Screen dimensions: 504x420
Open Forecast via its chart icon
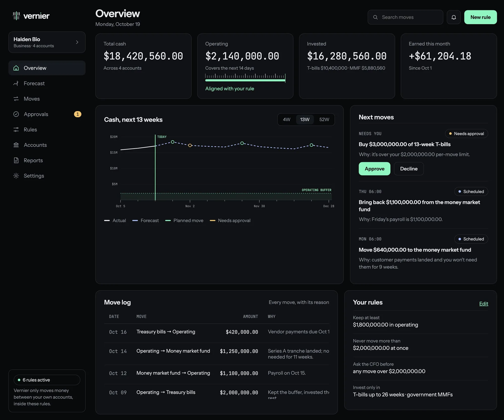(x=16, y=83)
